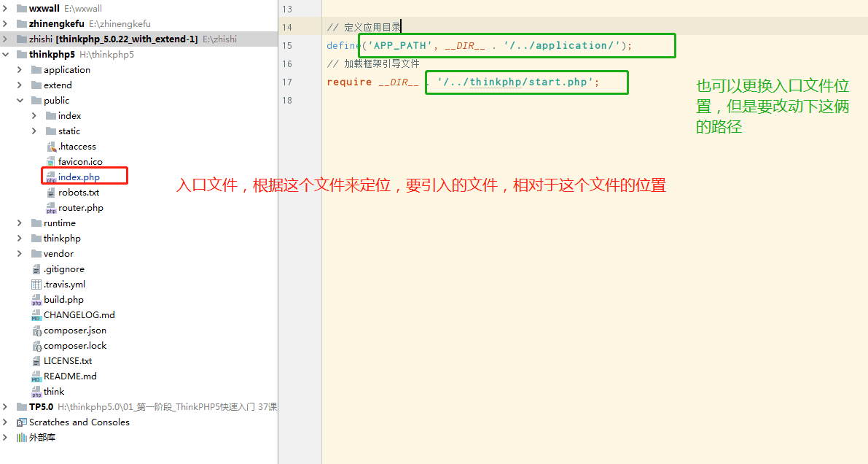The width and height of the screenshot is (868, 464).
Task: Click the .htaccess file icon
Action: [51, 147]
